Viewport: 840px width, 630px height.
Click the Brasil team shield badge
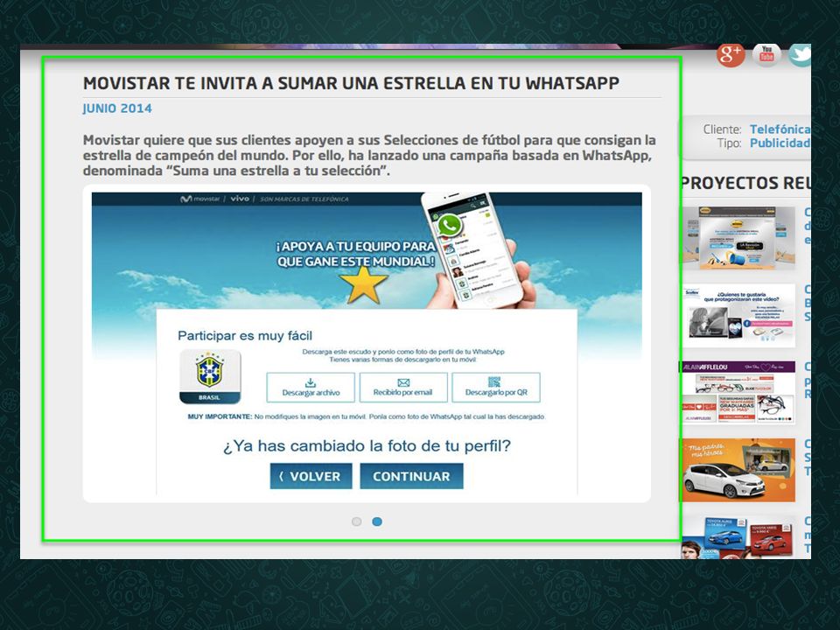point(209,376)
